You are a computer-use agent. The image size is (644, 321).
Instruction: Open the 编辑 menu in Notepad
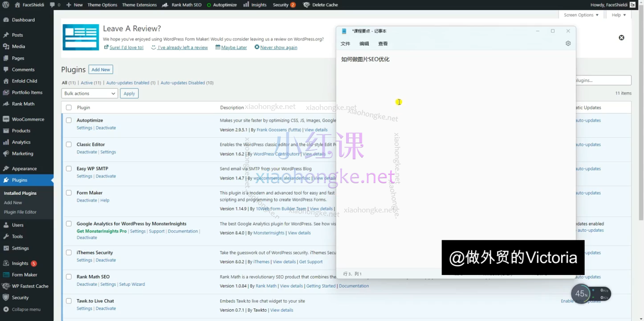click(364, 43)
